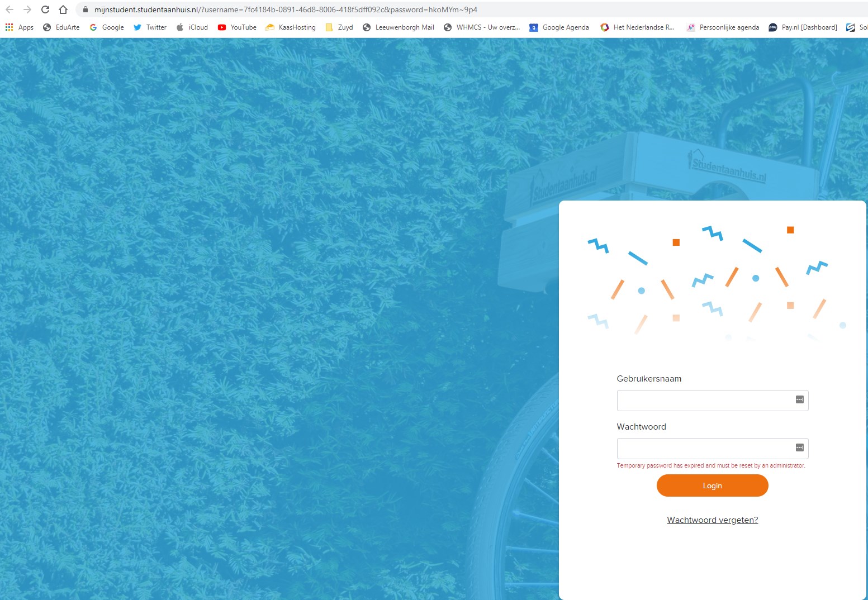Click the browser reload icon
This screenshot has height=600, width=868.
click(45, 9)
